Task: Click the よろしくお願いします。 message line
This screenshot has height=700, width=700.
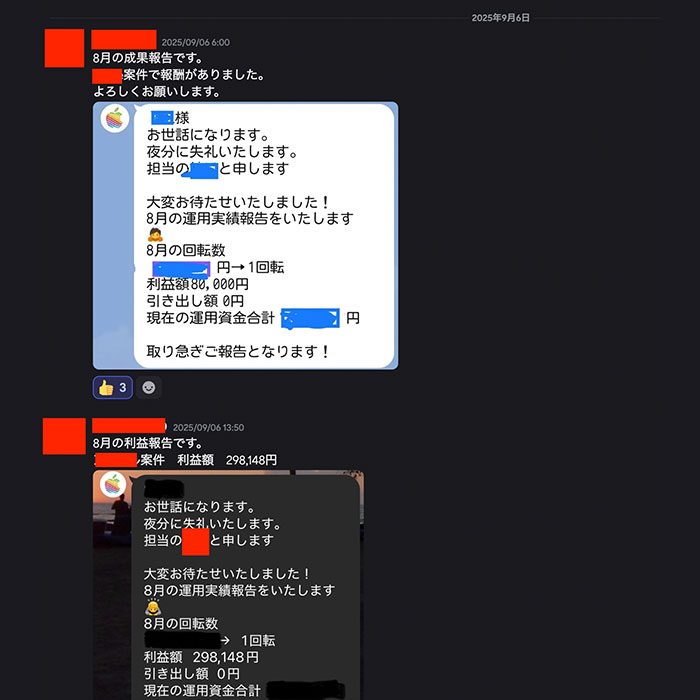Action: click(x=157, y=92)
